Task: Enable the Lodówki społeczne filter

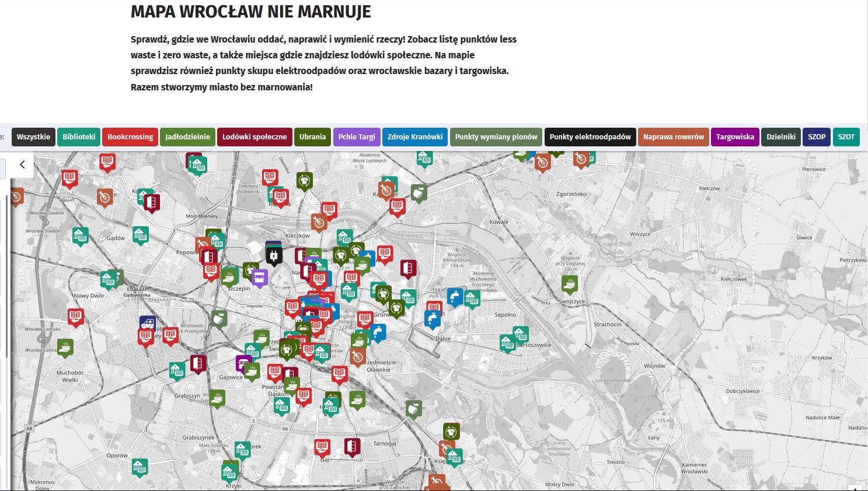Action: click(255, 137)
